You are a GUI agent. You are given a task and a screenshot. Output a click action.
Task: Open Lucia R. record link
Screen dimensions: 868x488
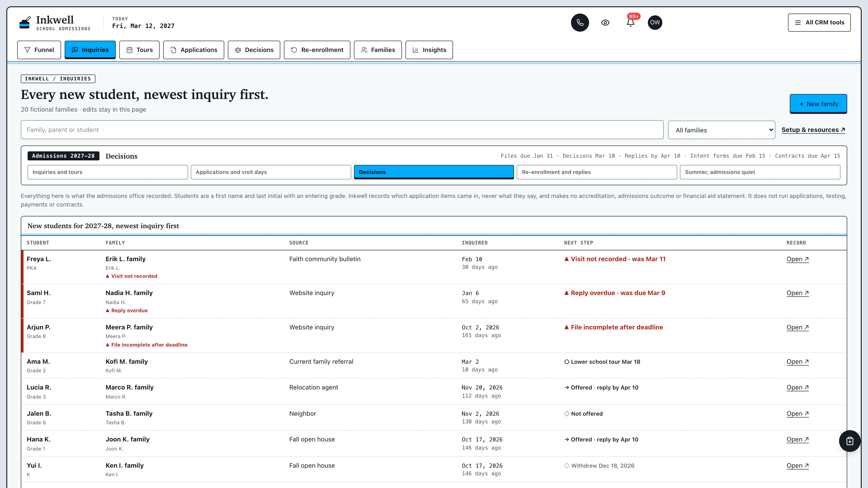pos(797,388)
